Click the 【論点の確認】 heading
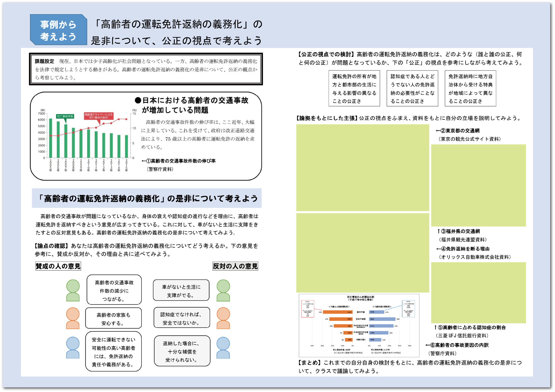This screenshot has height=392, width=555. point(51,246)
